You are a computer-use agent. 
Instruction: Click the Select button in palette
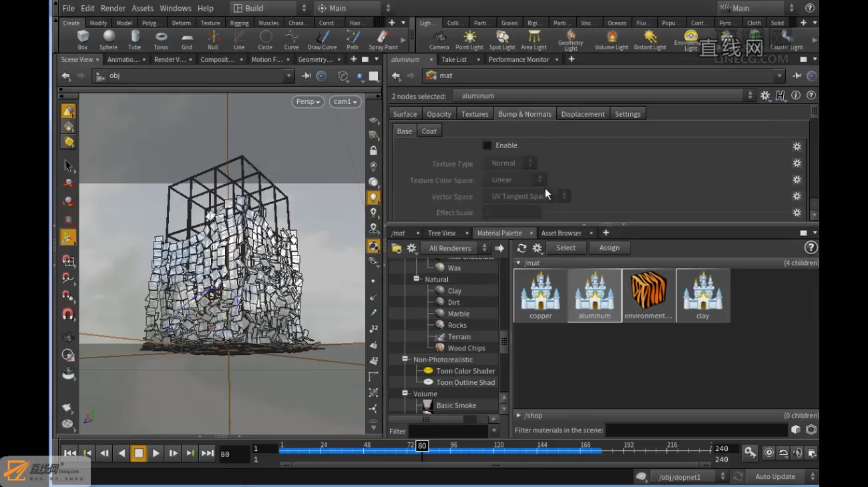[566, 248]
